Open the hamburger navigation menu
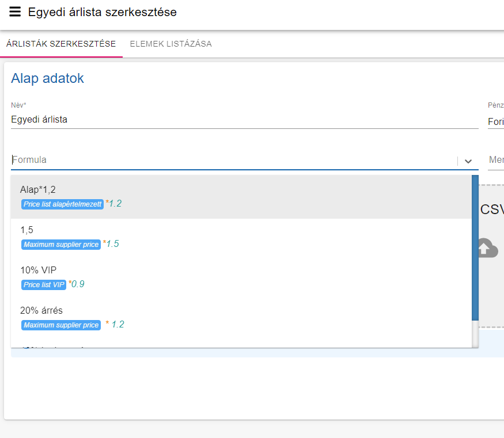 click(x=15, y=12)
